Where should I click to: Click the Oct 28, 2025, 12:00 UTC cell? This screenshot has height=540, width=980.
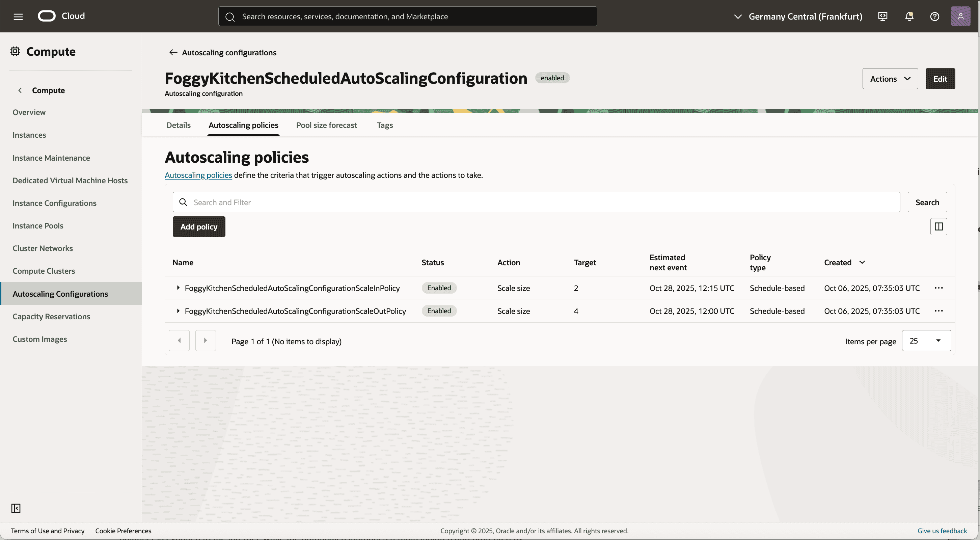coord(691,311)
